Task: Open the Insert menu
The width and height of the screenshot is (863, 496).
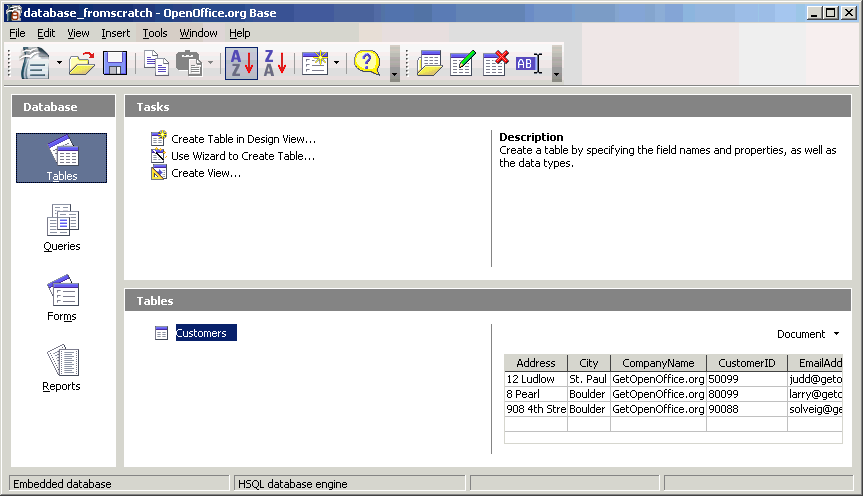Action: [x=116, y=33]
